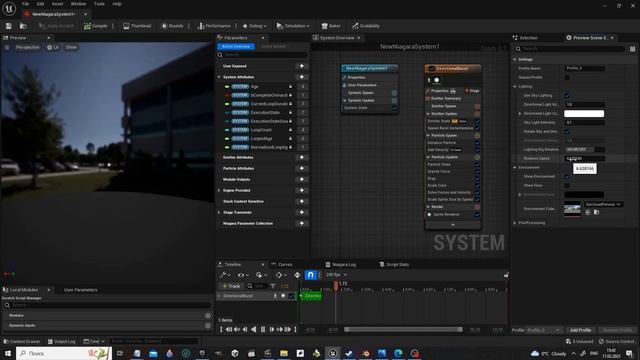Switch to the Selection tab

[528, 38]
